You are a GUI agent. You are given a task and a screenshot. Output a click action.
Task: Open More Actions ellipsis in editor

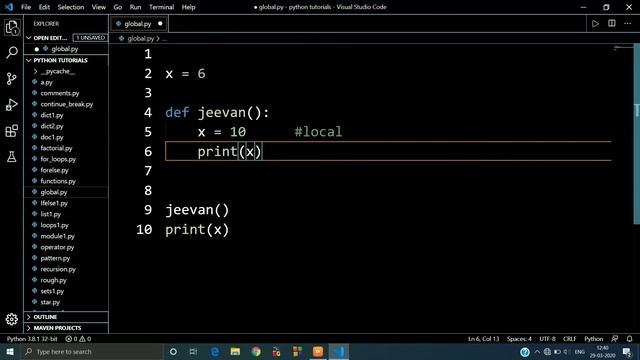pyautogui.click(x=627, y=23)
